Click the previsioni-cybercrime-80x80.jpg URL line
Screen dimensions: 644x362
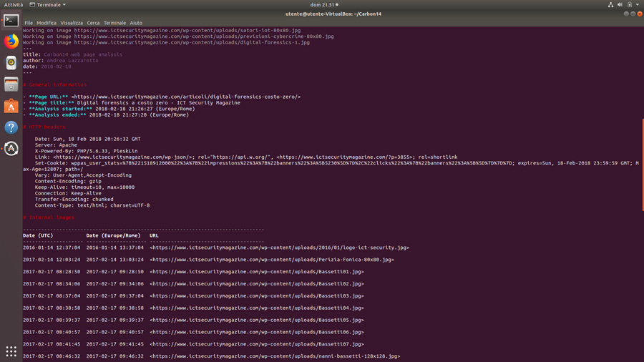coord(178,36)
